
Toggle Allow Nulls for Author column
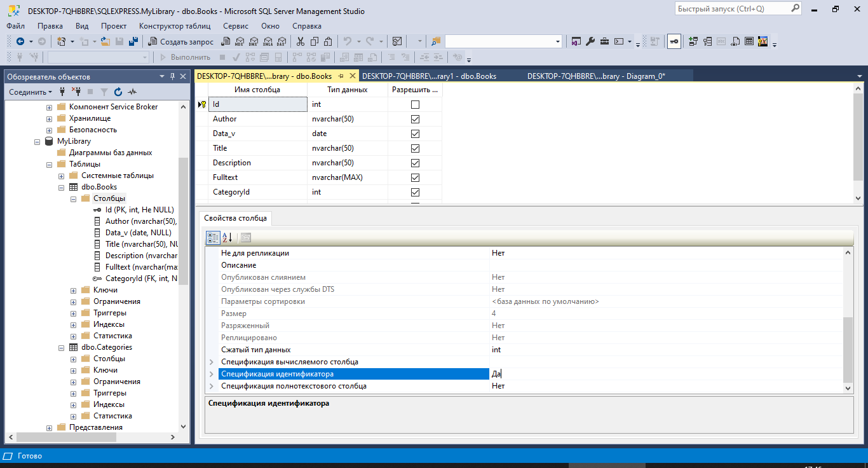(x=415, y=119)
